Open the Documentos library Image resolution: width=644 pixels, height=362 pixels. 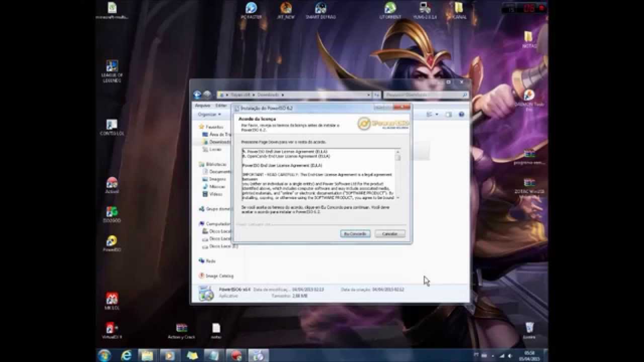[x=217, y=172]
